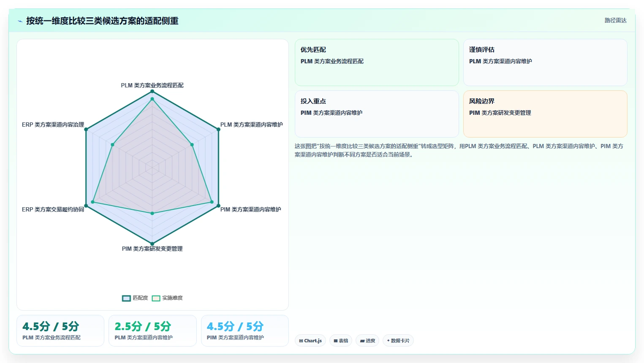Click PLM 类方案渠道内容维护 text in 谨慎评估 card
644x363 pixels.
(500, 61)
